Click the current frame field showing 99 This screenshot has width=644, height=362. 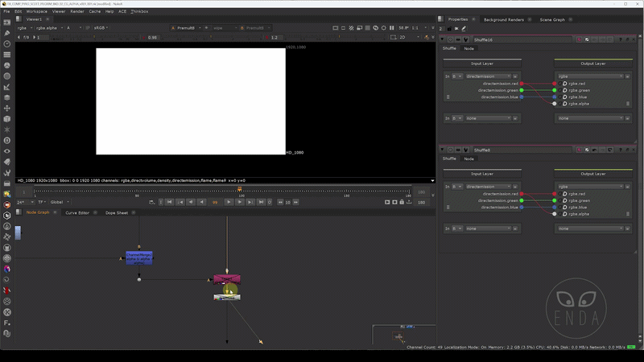tap(215, 203)
